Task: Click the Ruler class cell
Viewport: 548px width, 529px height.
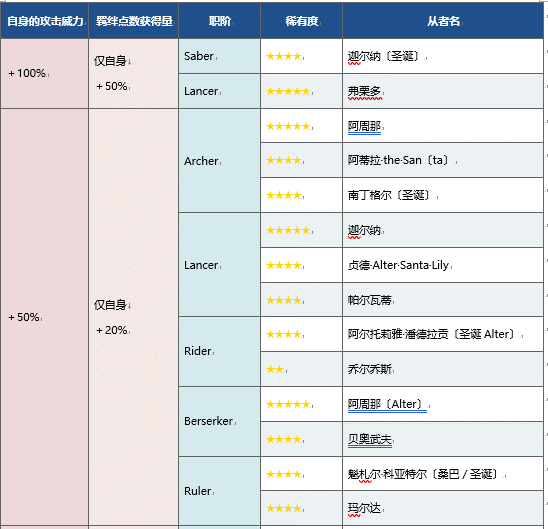Action: [x=219, y=491]
